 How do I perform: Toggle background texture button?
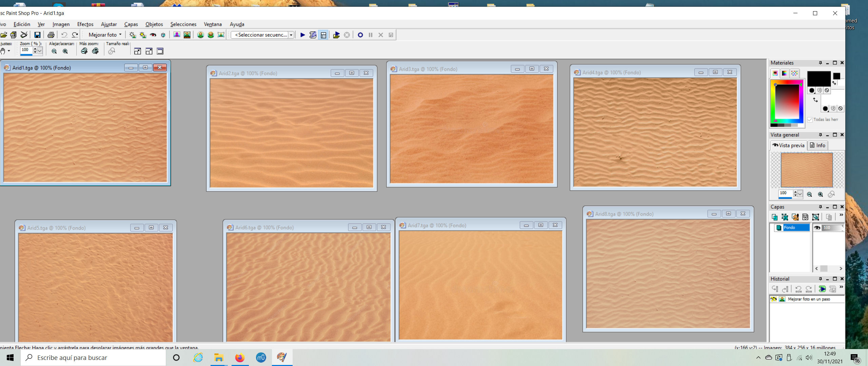(833, 109)
